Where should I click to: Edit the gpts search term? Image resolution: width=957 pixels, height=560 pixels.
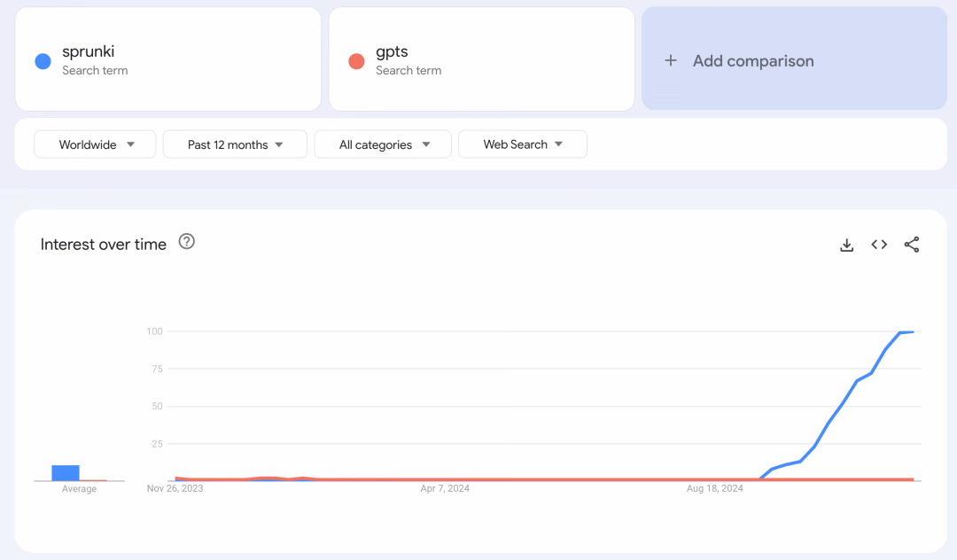tap(392, 51)
